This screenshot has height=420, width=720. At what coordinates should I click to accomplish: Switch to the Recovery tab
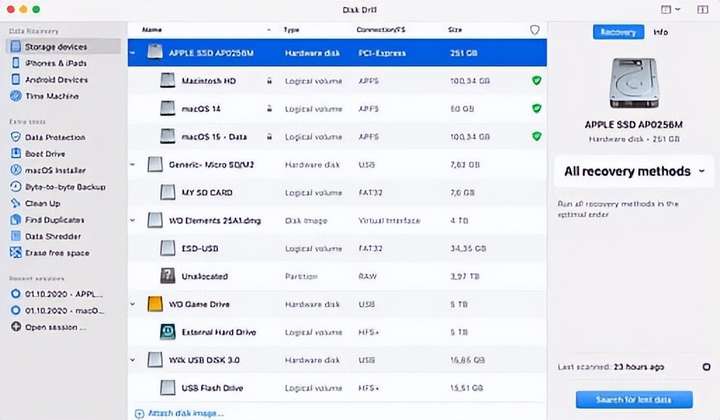(x=618, y=32)
